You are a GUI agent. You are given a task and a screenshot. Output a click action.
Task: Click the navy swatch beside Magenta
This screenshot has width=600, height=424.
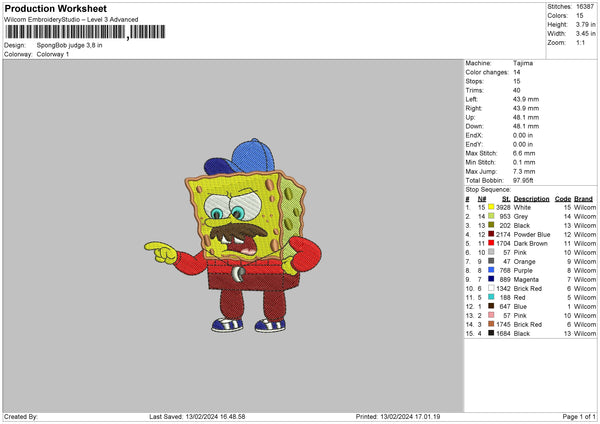tap(491, 279)
